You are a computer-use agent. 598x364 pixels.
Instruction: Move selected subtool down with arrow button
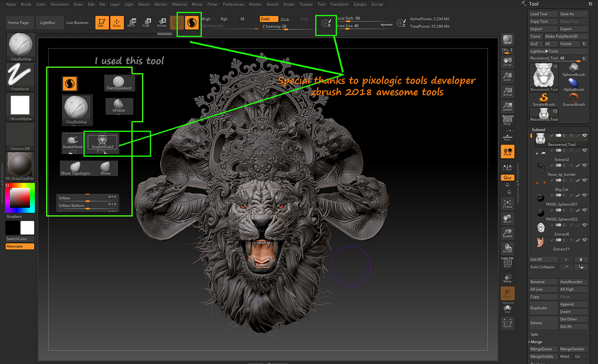click(581, 259)
